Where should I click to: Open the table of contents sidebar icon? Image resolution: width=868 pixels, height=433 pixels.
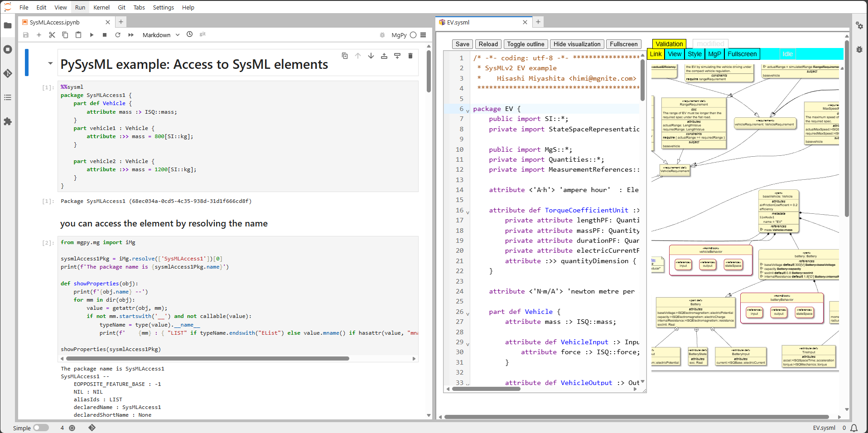(x=8, y=97)
